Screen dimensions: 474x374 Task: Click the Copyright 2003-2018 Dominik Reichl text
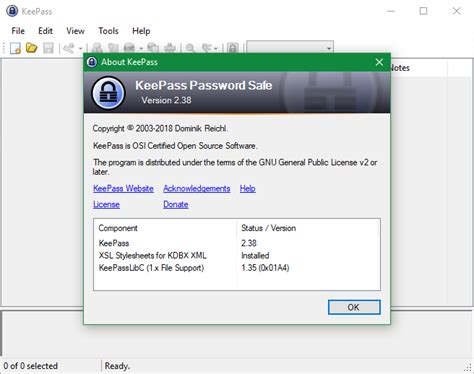click(x=160, y=128)
